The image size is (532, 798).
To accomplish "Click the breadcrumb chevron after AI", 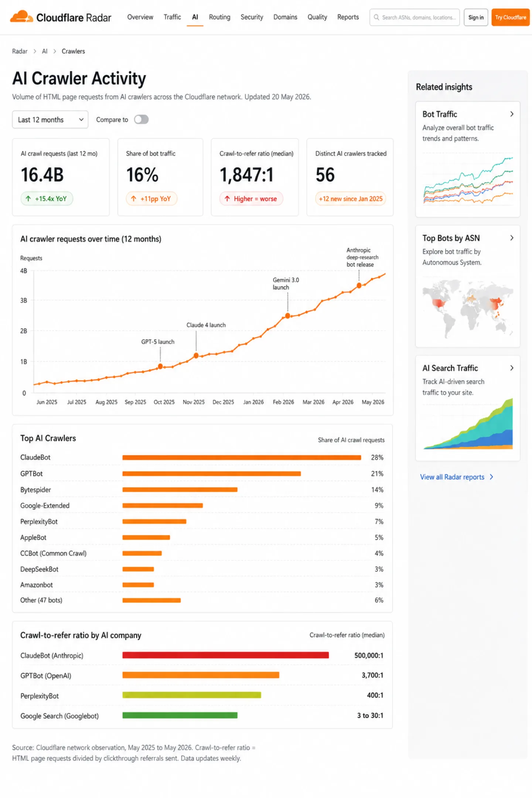I will click(x=55, y=51).
